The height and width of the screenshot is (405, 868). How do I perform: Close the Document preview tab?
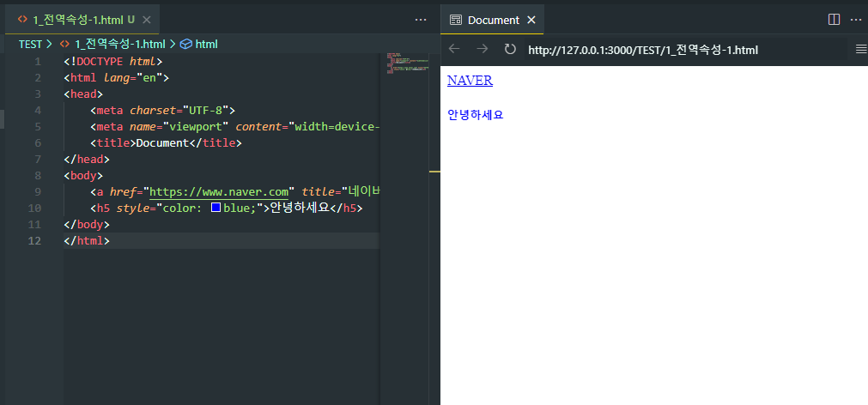[x=531, y=20]
